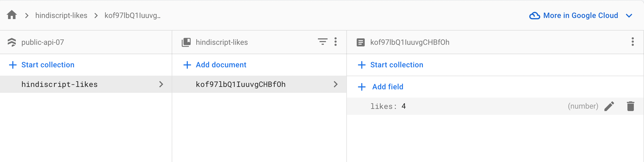This screenshot has height=162, width=644.
Task: Click the Google Cloud icon
Action: tap(534, 16)
